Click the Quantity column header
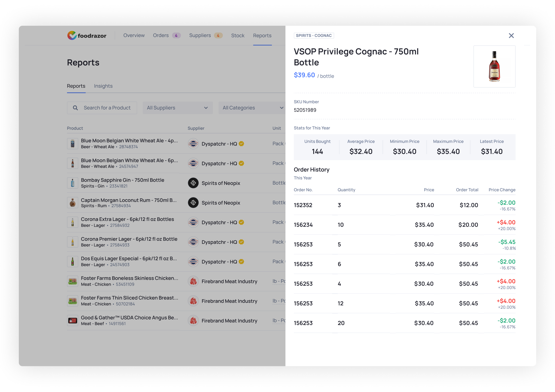 (x=346, y=190)
